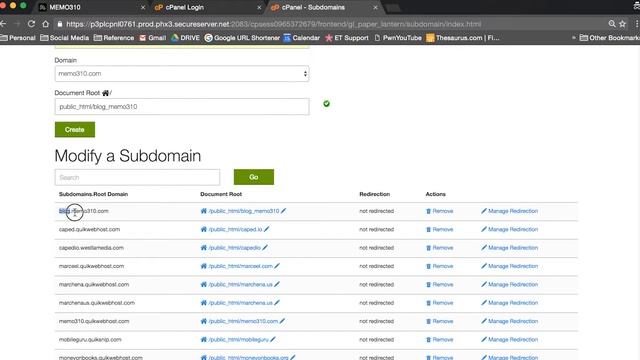Click home icon next to /public_html/capedio
The width and height of the screenshot is (640, 360).
(x=204, y=248)
